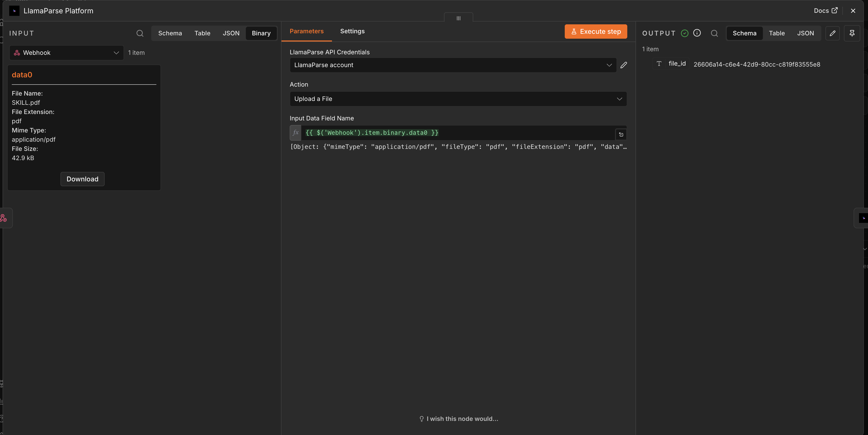
Task: Pin the output data with the pin icon
Action: (852, 33)
